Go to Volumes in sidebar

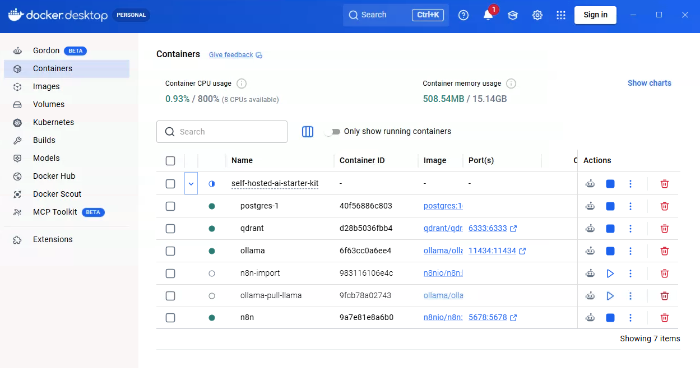[67, 104]
